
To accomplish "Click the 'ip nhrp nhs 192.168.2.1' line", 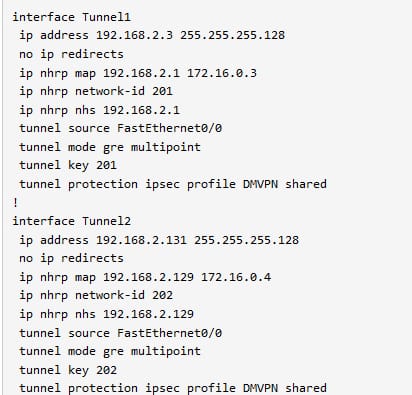I will coord(99,110).
